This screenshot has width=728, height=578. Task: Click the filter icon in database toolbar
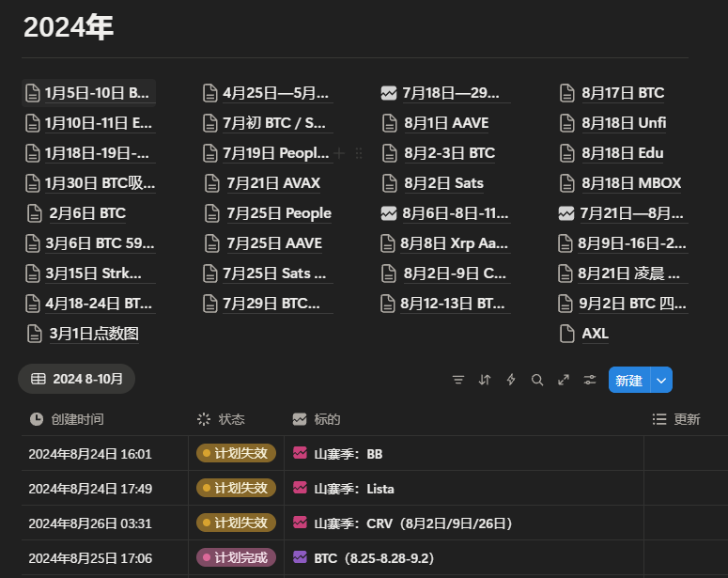(x=457, y=380)
